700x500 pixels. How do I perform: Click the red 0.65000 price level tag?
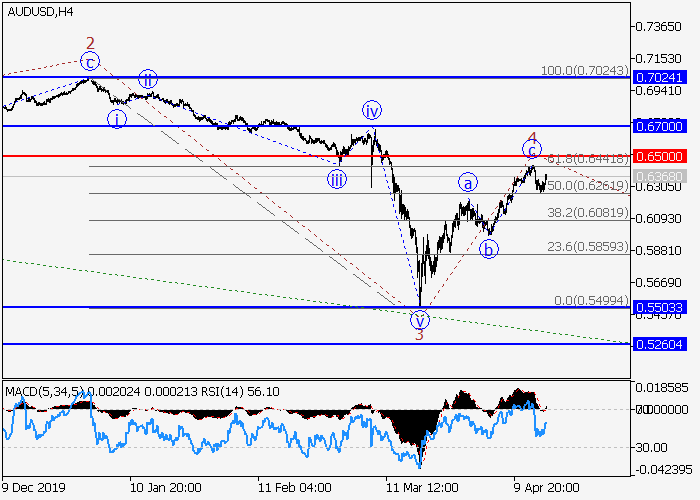[658, 156]
